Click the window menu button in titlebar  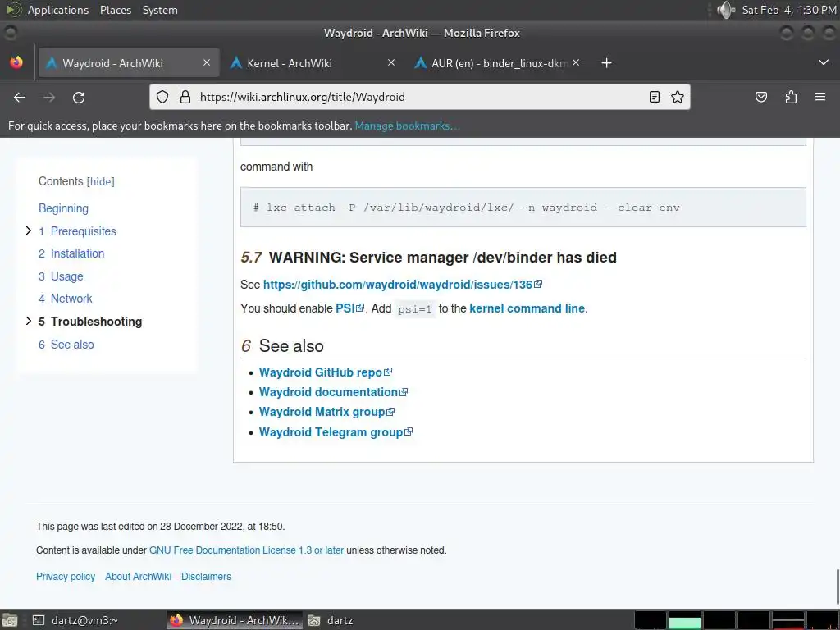click(x=10, y=33)
